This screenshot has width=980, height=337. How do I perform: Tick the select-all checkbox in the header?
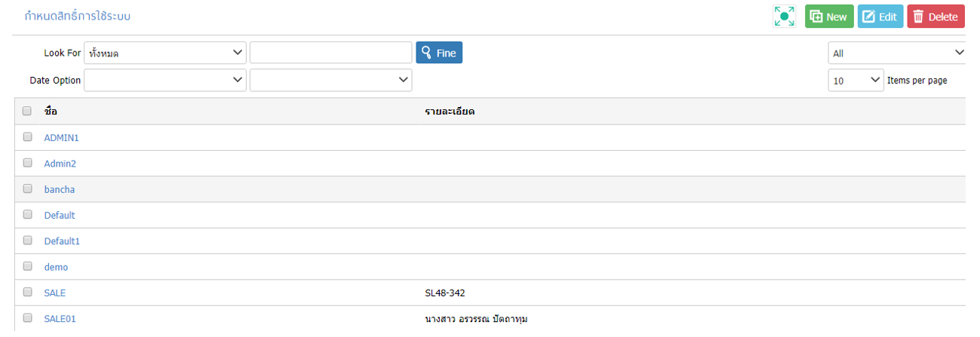[x=27, y=112]
